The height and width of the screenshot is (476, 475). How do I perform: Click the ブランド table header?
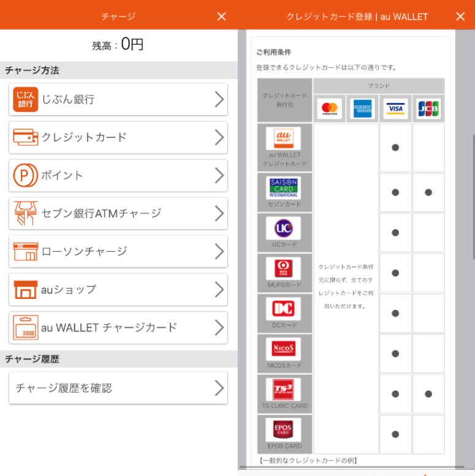379,86
